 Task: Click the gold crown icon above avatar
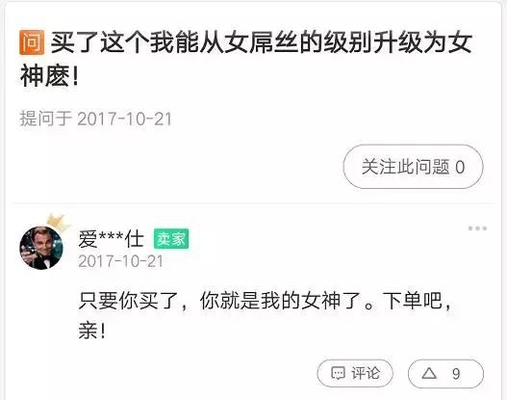point(57,222)
